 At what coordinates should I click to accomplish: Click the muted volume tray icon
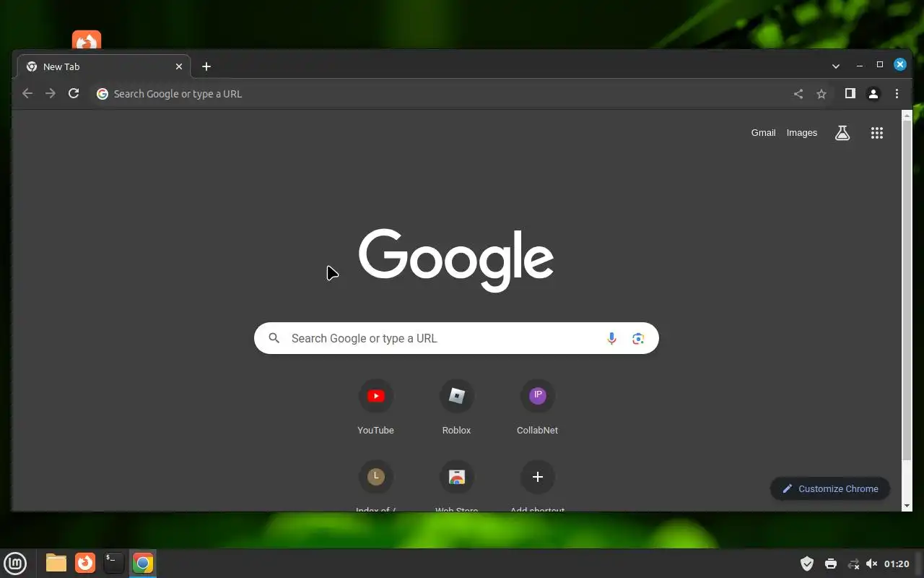[x=872, y=564]
